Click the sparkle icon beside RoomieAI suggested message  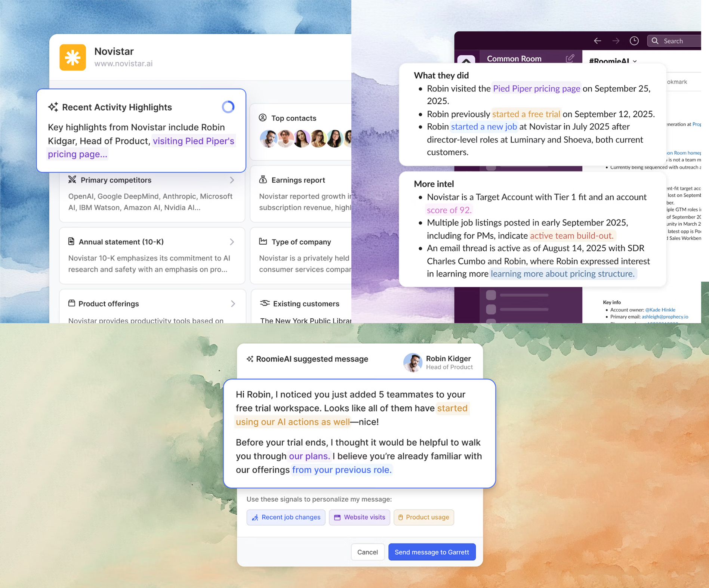[x=250, y=359]
